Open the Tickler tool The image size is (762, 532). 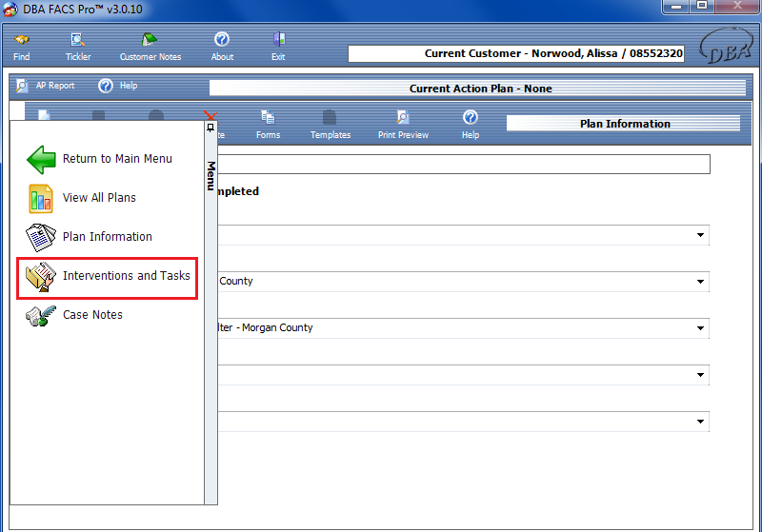coord(78,46)
